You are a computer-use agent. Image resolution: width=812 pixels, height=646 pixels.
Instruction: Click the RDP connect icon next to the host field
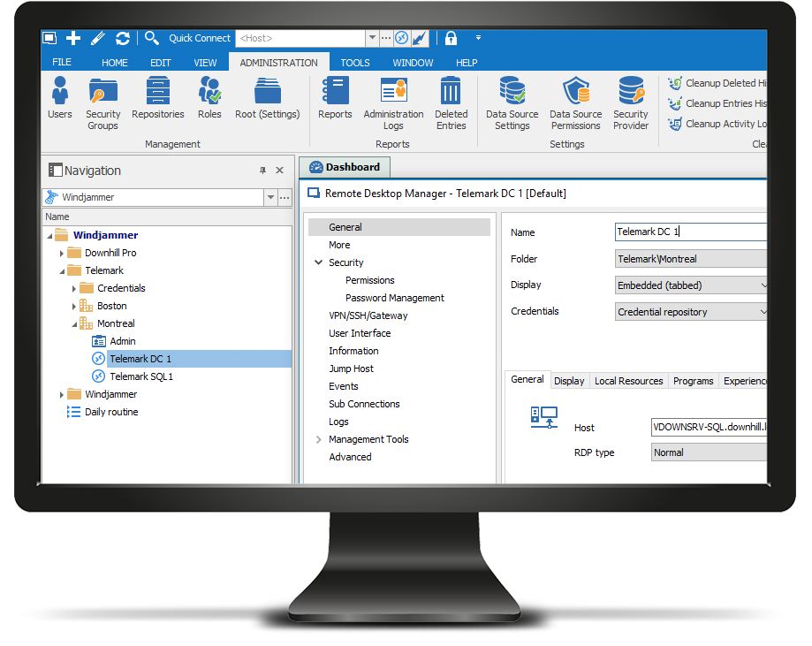pyautogui.click(x=401, y=38)
